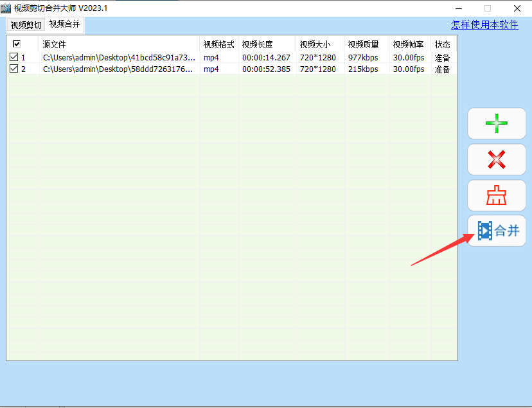Switch to the 视频剪切 tab
The width and height of the screenshot is (532, 408).
tap(26, 25)
